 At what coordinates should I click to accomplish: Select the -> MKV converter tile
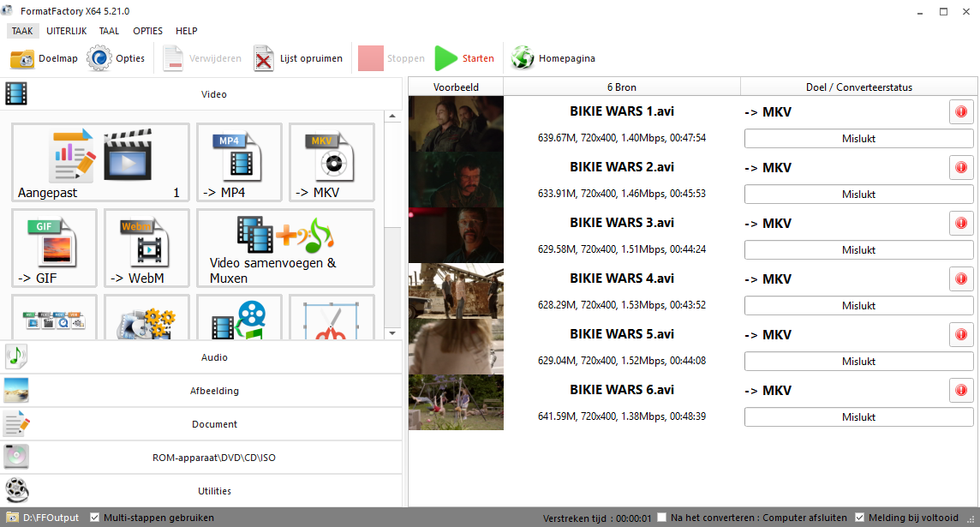tap(332, 163)
